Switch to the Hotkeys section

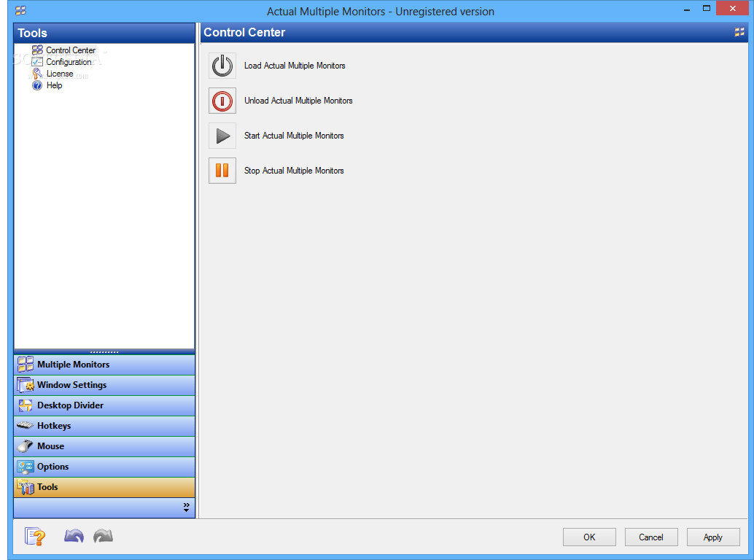coord(104,426)
